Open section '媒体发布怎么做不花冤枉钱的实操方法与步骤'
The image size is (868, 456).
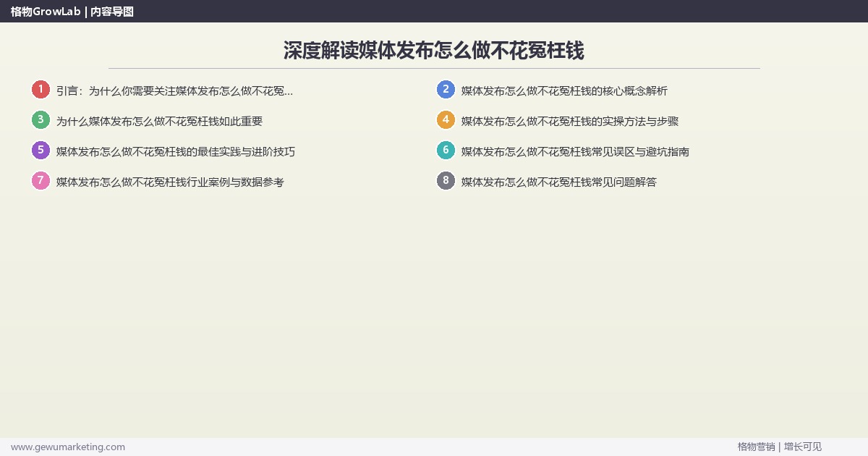point(570,122)
